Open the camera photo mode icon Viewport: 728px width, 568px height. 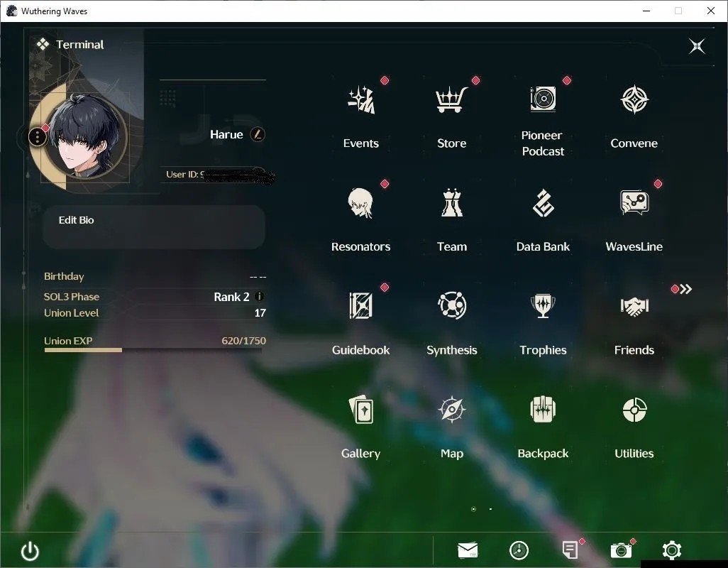621,551
